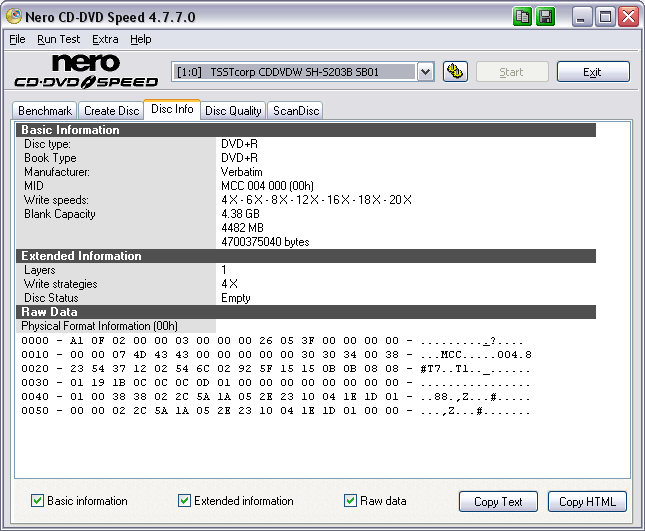Click the Nero CD-DVD Speed logo
The image size is (645, 531).
86,71
